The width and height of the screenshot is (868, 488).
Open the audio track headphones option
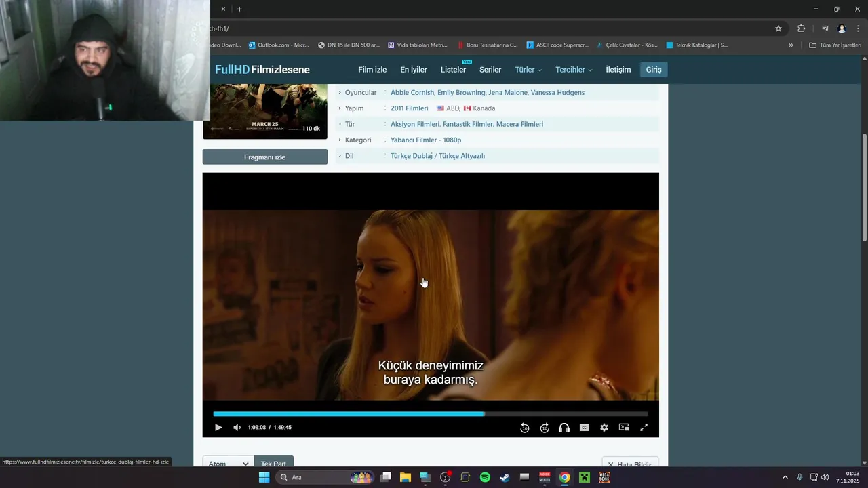point(564,428)
